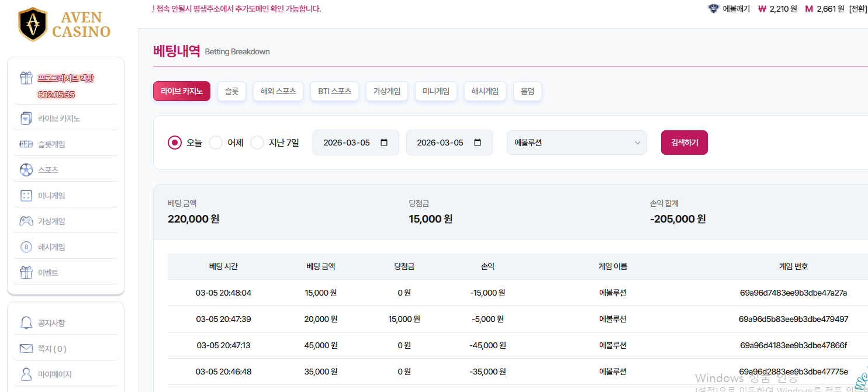
Task: Expand the 에볼루션 provider dropdown
Action: pyautogui.click(x=576, y=143)
